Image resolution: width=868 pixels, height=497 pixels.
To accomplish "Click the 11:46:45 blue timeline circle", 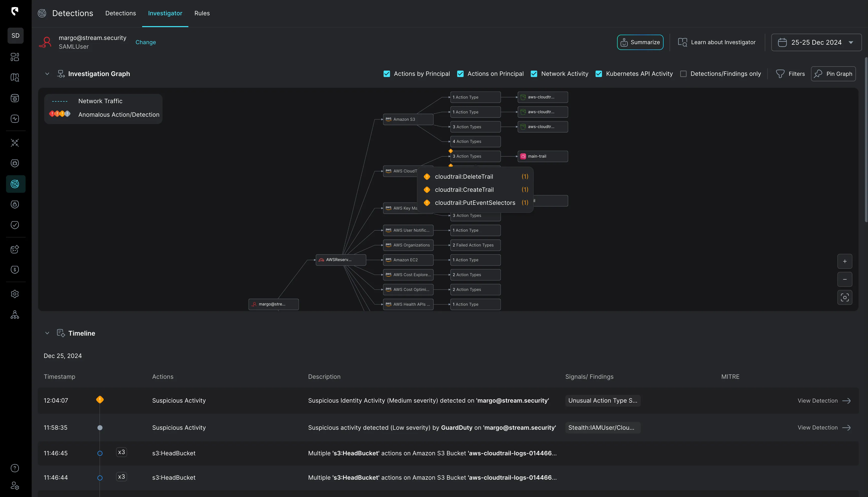I will tap(100, 453).
